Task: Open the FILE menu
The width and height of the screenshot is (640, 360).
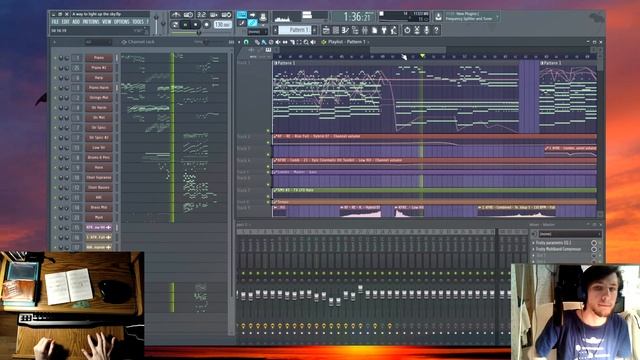Action: (55, 22)
